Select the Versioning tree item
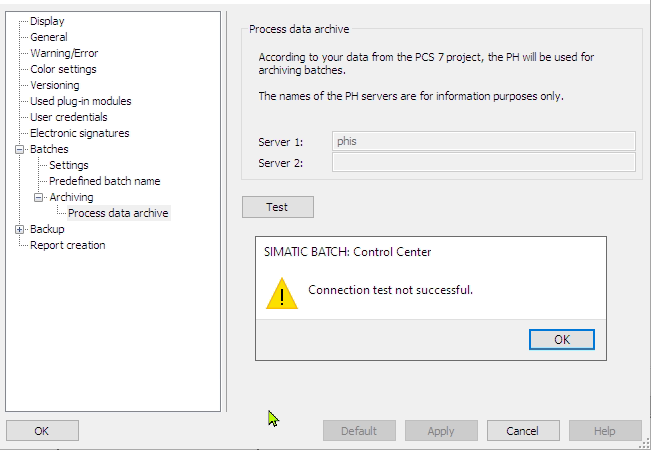This screenshot has width=651, height=450. click(x=55, y=85)
